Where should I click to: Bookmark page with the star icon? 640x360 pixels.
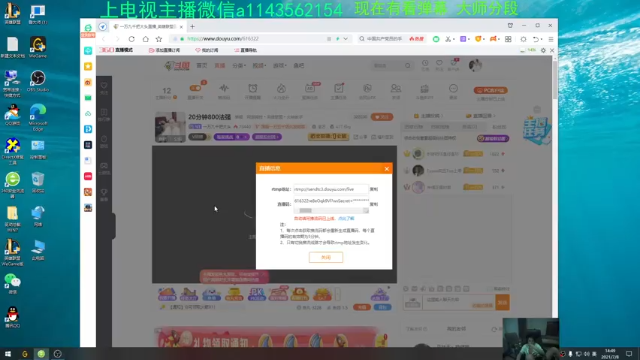pos(159,39)
